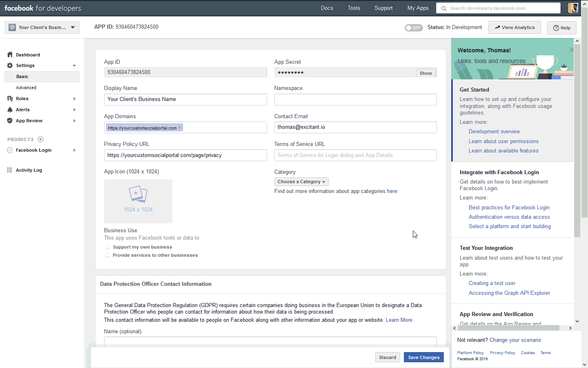The width and height of the screenshot is (588, 368).
Task: Show the App Secret
Action: (426, 73)
